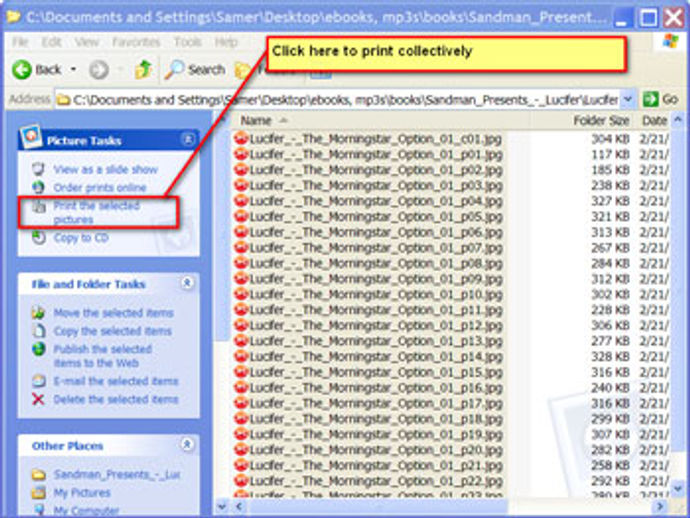
Task: Select file Option_01_p10.jpg
Action: pos(376,294)
